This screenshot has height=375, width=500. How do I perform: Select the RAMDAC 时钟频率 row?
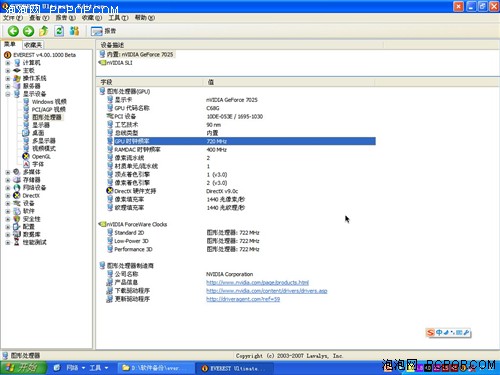(241, 150)
